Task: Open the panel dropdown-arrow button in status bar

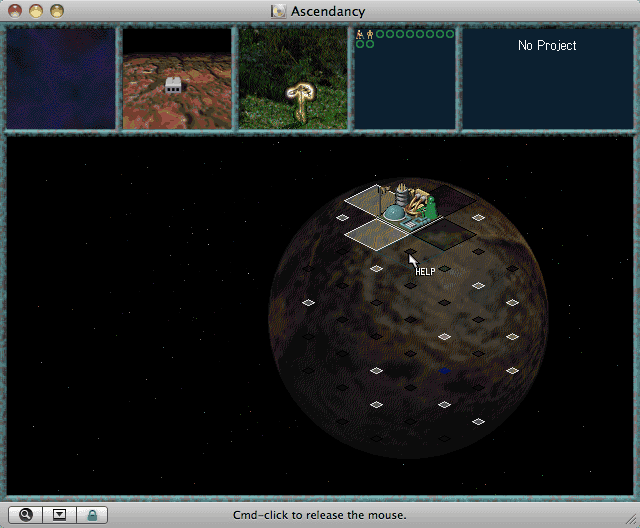Action: coord(59,515)
